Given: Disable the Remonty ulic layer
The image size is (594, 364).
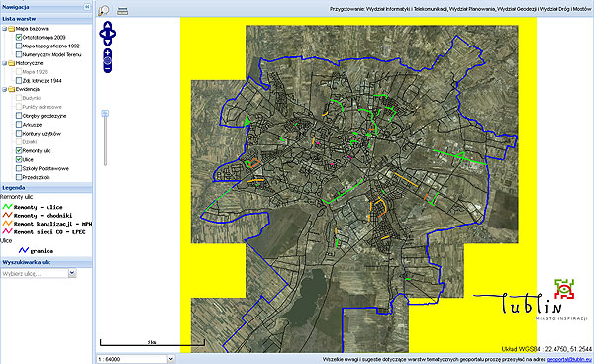Looking at the screenshot, I should pos(19,150).
